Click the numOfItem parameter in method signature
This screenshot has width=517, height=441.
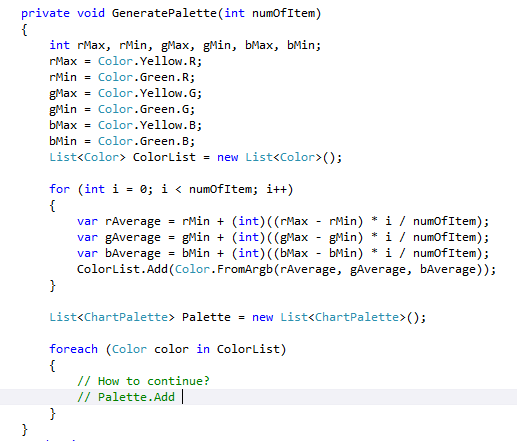pyautogui.click(x=283, y=13)
